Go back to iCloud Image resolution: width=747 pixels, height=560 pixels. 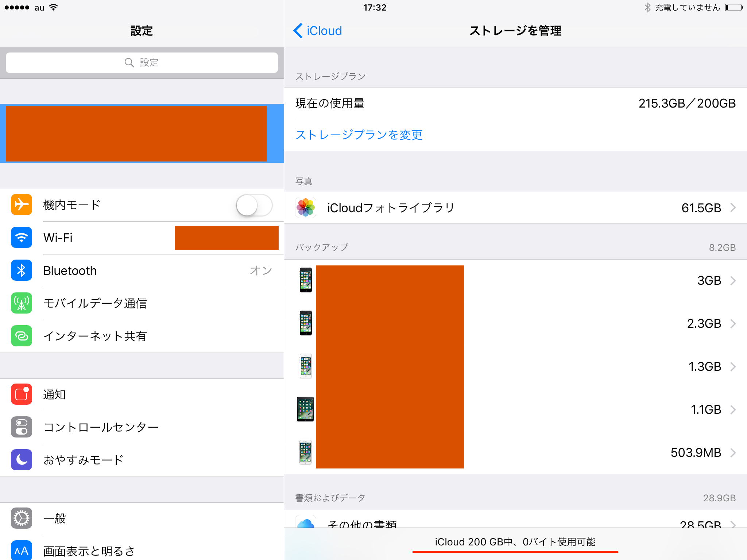point(318,31)
